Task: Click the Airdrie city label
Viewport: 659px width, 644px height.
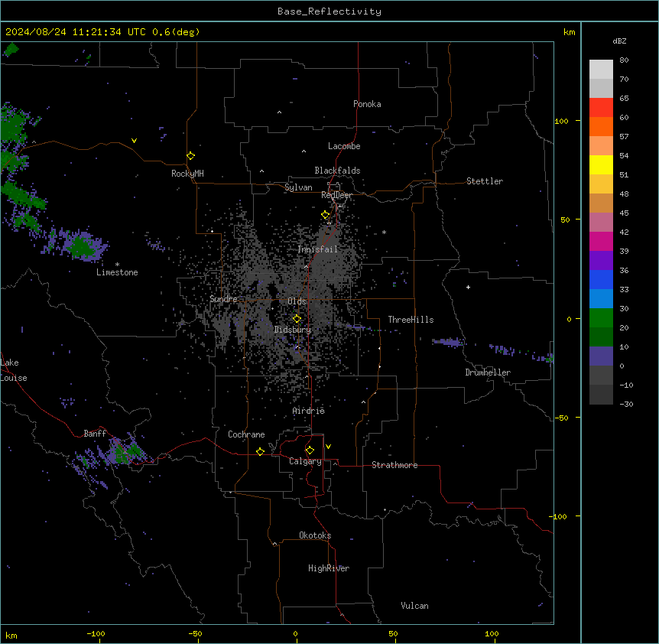Action: pyautogui.click(x=309, y=411)
